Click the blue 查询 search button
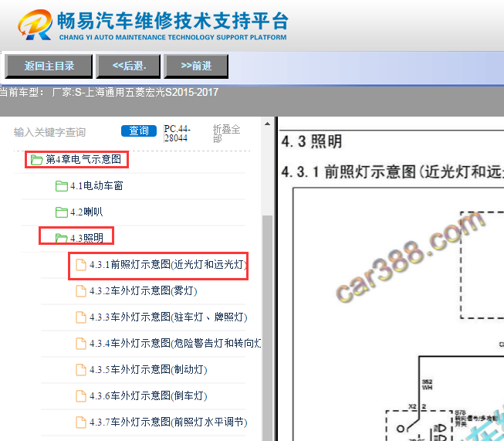Image resolution: width=504 pixels, height=441 pixels. point(139,131)
